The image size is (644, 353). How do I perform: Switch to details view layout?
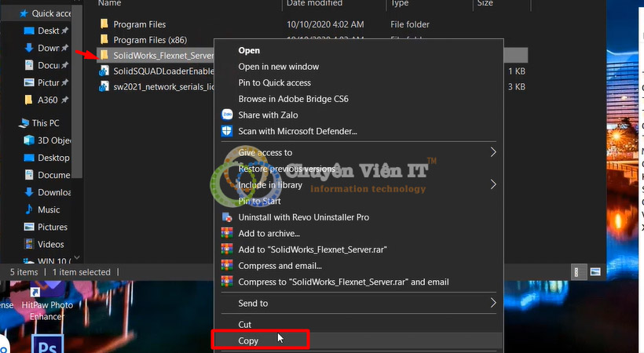[x=576, y=271]
